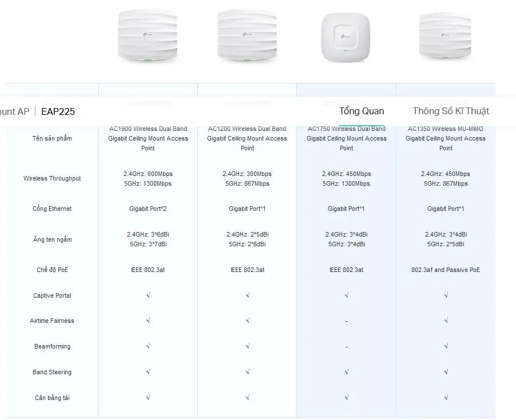Click AC1750 Beamforming dash mark
This screenshot has width=516, height=420.
tap(347, 347)
